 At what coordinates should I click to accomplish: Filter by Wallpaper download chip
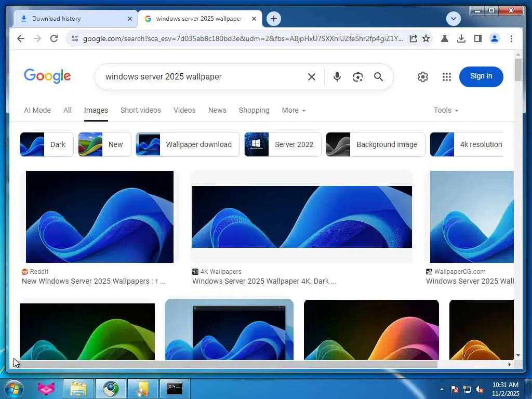[188, 144]
